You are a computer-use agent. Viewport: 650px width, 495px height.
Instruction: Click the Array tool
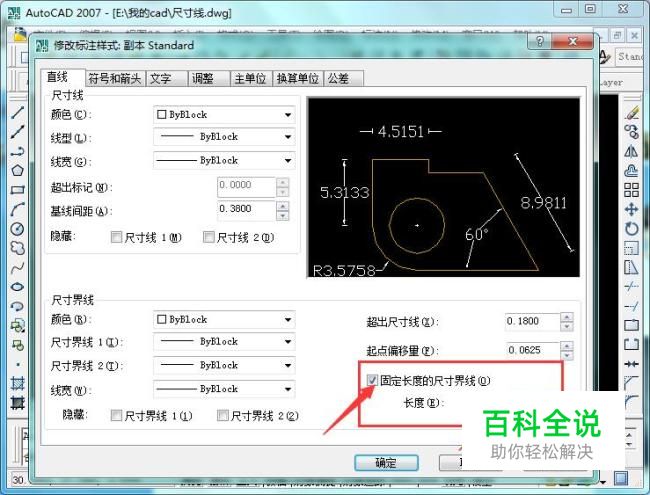click(631, 190)
